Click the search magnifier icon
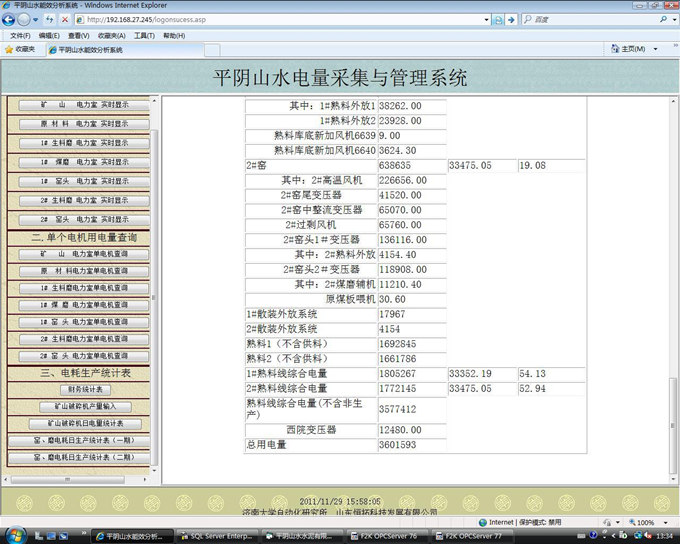The width and height of the screenshot is (680, 544). point(664,19)
